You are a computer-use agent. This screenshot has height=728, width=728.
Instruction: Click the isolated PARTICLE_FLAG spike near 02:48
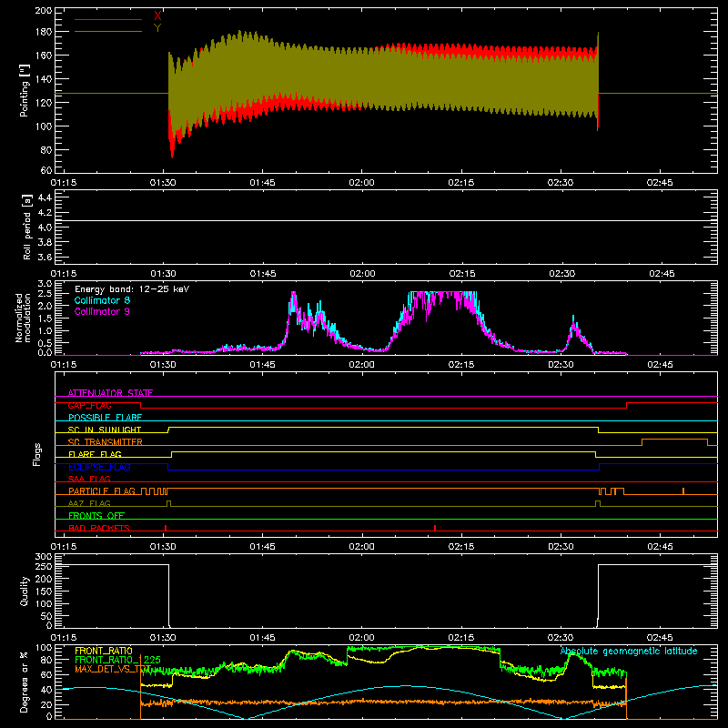683,490
